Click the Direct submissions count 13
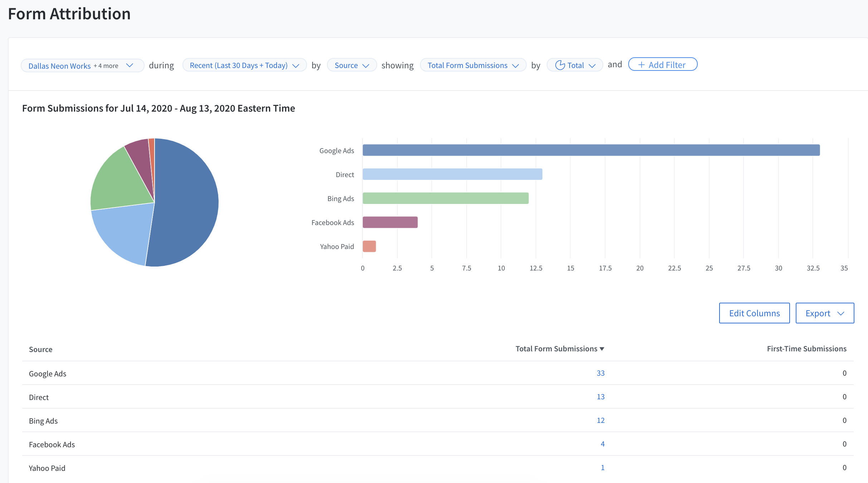The width and height of the screenshot is (868, 483). (x=600, y=397)
